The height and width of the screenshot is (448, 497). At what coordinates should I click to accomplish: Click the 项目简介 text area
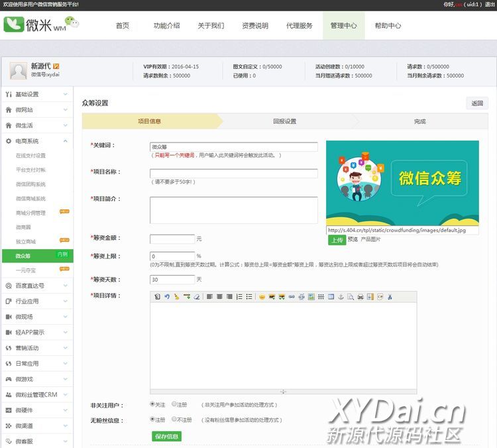(x=234, y=210)
